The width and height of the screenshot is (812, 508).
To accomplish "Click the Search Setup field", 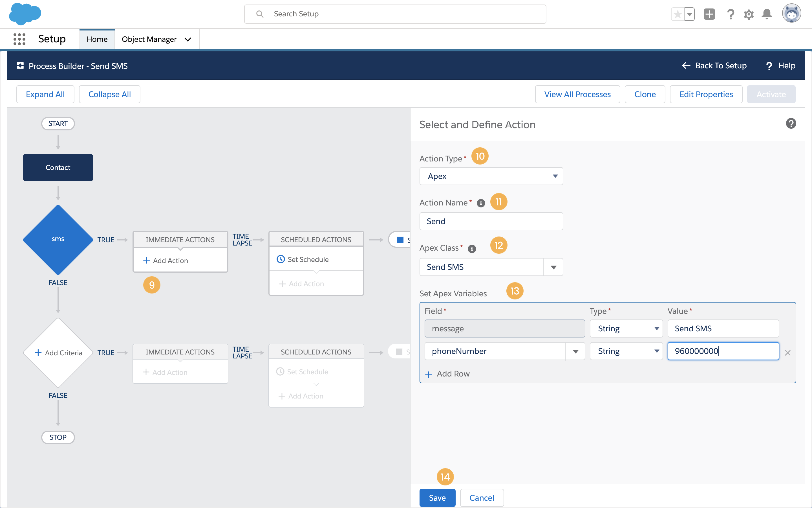I will tap(395, 14).
